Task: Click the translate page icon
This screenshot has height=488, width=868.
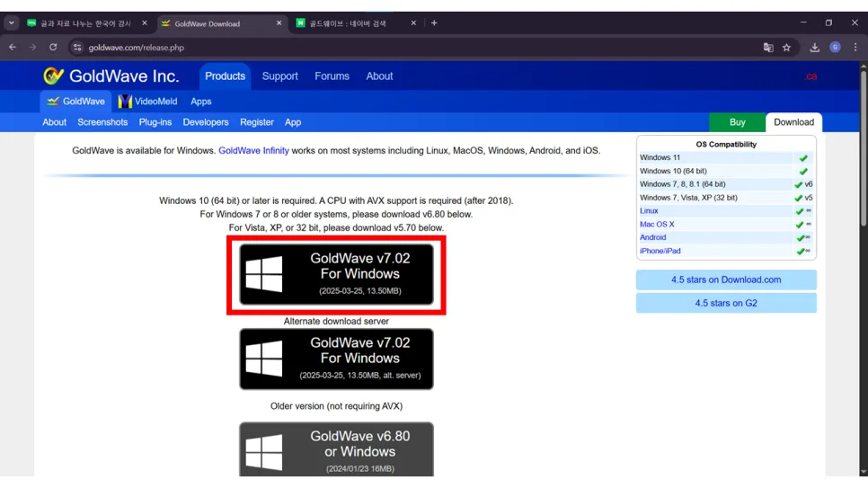Action: point(767,48)
